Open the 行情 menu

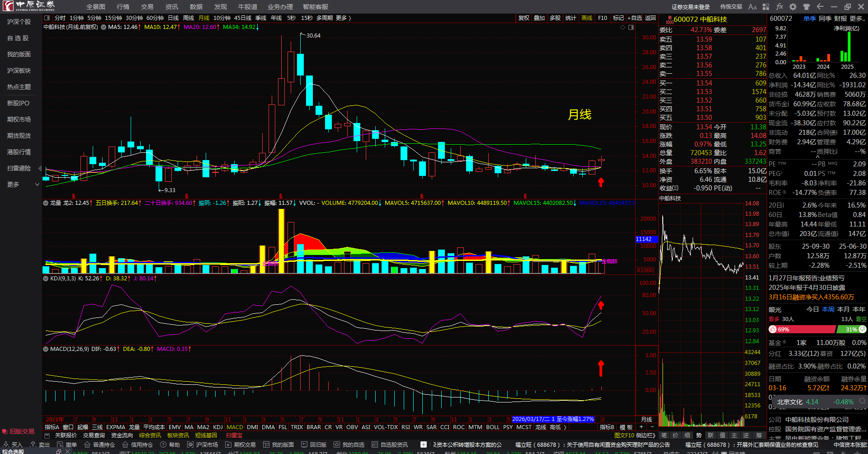pos(123,7)
